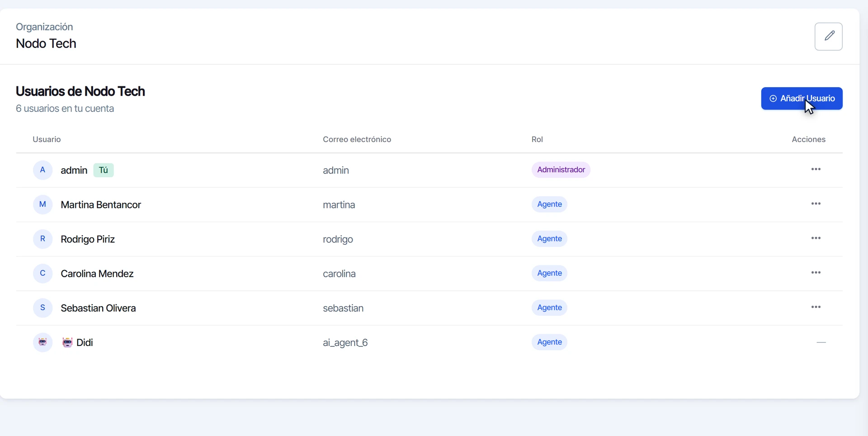Viewport: 868px width, 436px height.
Task: Select the user name Martina Bentancor
Action: tap(101, 205)
